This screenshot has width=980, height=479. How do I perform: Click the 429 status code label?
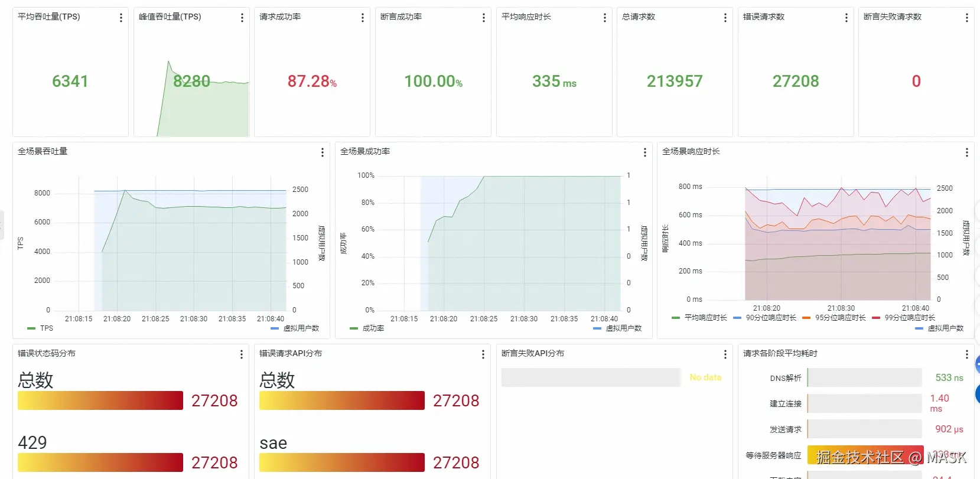pyautogui.click(x=32, y=442)
